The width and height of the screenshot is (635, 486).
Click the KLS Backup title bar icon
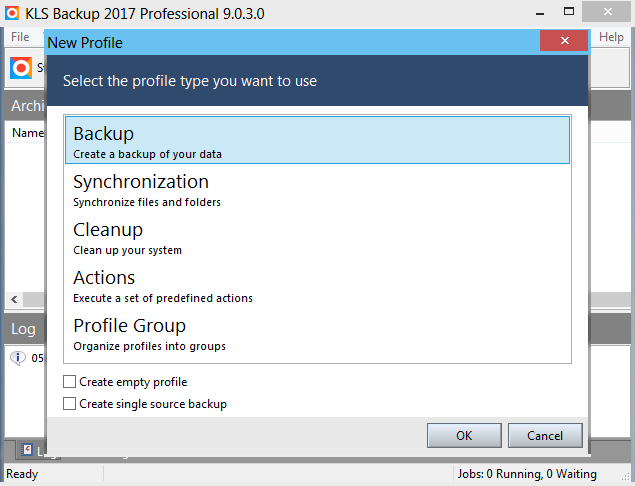[x=12, y=13]
